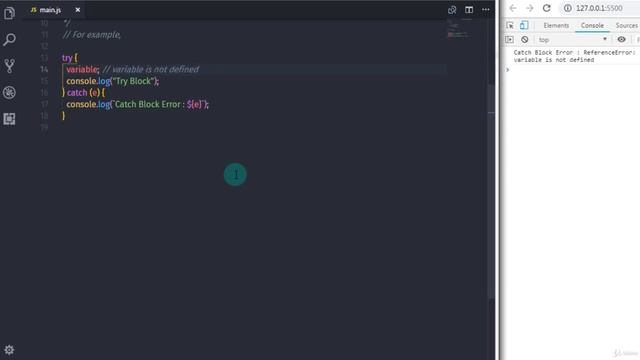640x360 pixels.
Task: Close the main.js tab
Action: [x=78, y=10]
